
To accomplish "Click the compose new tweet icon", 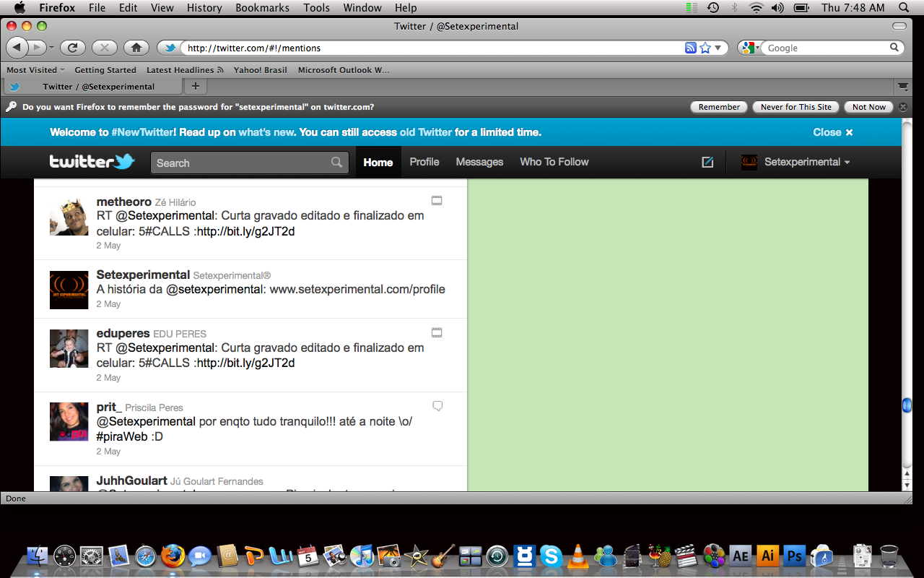I will coord(707,163).
